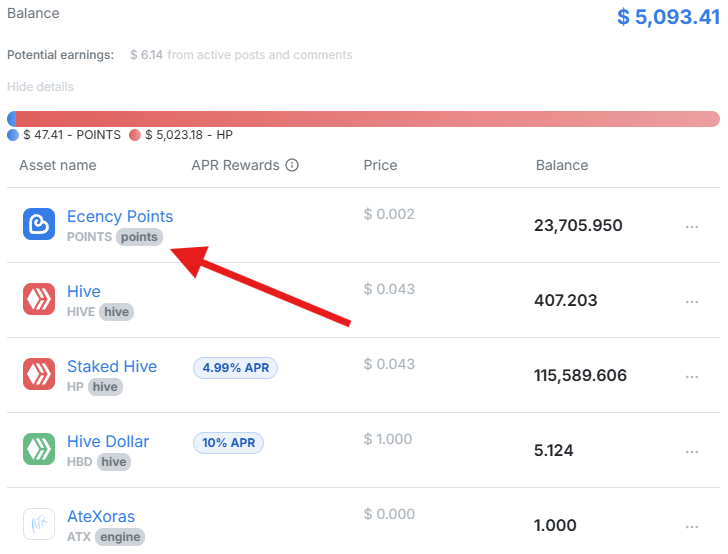Click the 4.99% APR badge
Image resolution: width=728 pixels, height=554 pixels.
coord(235,368)
